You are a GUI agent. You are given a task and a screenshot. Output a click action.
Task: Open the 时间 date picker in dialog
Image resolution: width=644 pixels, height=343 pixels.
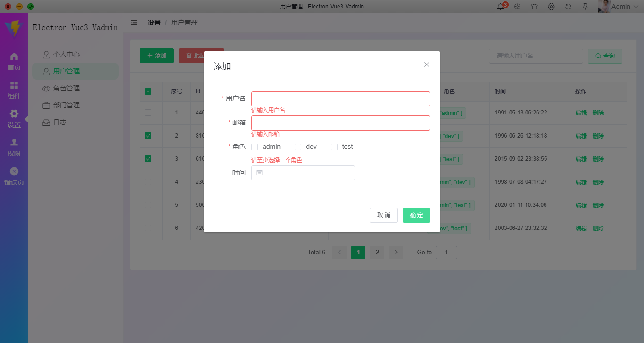click(x=303, y=173)
